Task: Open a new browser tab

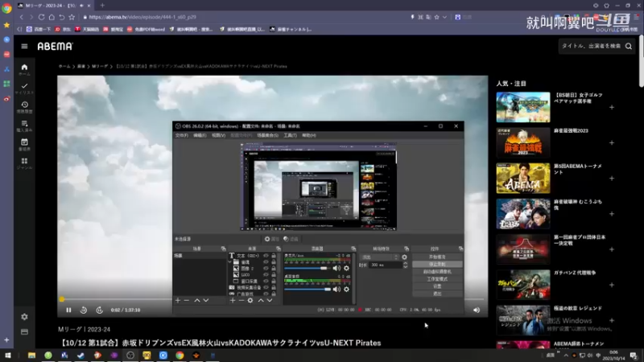Action: [x=102, y=6]
